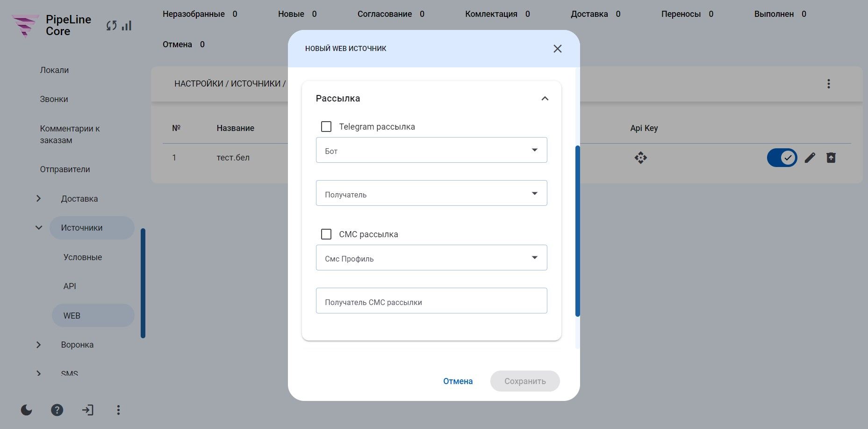Expand the Доставка sidebar group
Viewport: 868px width, 429px height.
pyautogui.click(x=39, y=199)
